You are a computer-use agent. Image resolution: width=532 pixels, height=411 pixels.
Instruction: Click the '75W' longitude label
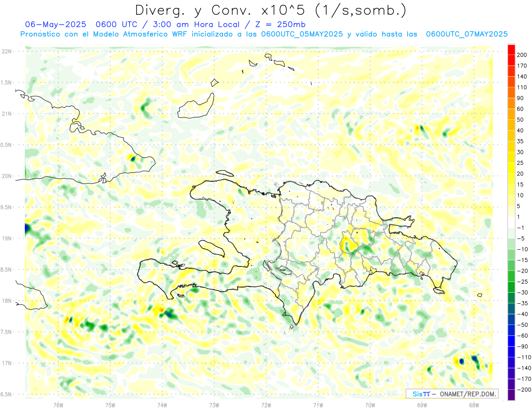point(110,405)
